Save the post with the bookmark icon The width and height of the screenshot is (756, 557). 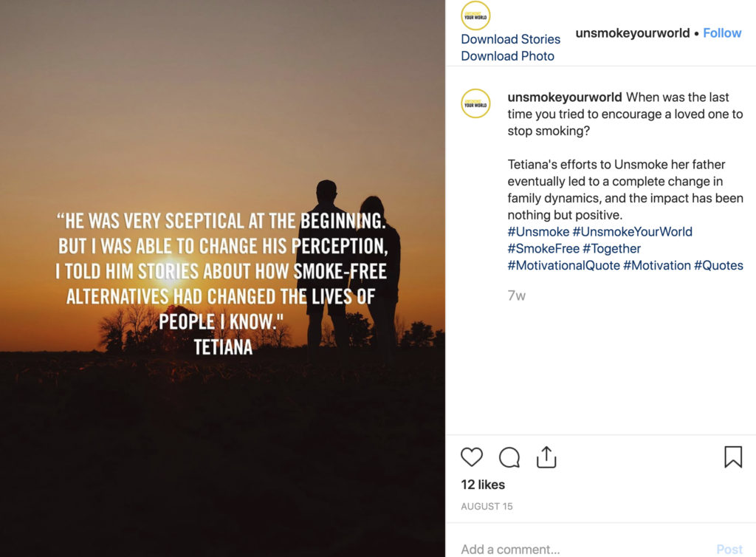point(733,457)
